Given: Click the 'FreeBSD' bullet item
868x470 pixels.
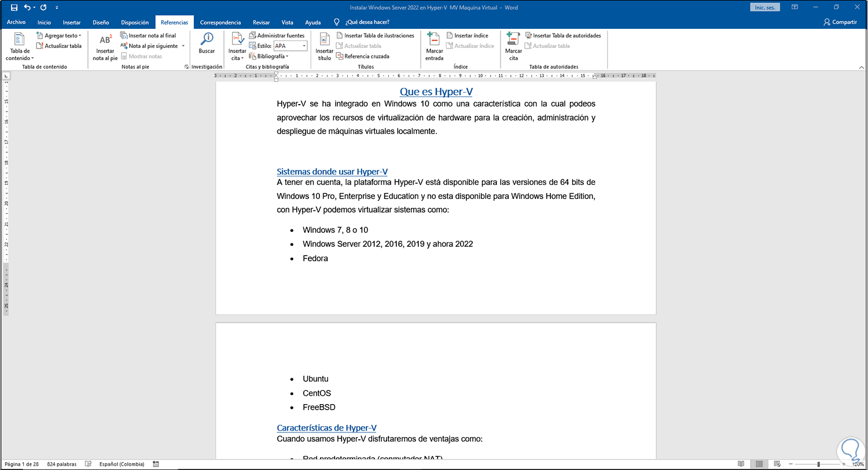Looking at the screenshot, I should pyautogui.click(x=319, y=407).
